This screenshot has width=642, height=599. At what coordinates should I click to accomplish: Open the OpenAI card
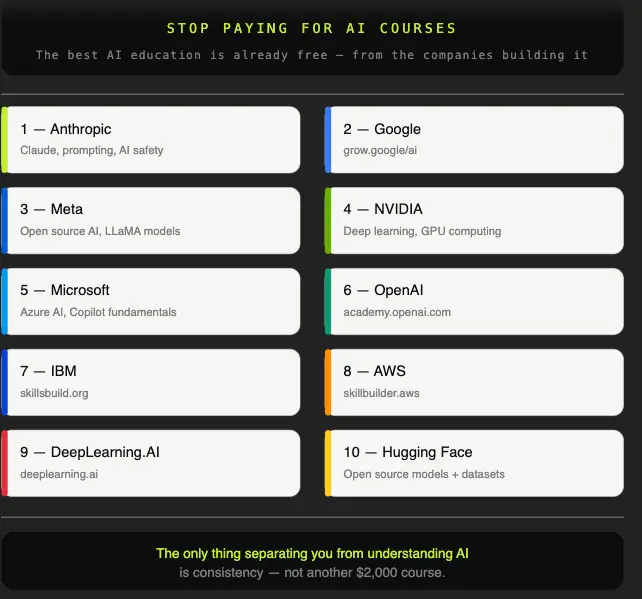474,301
